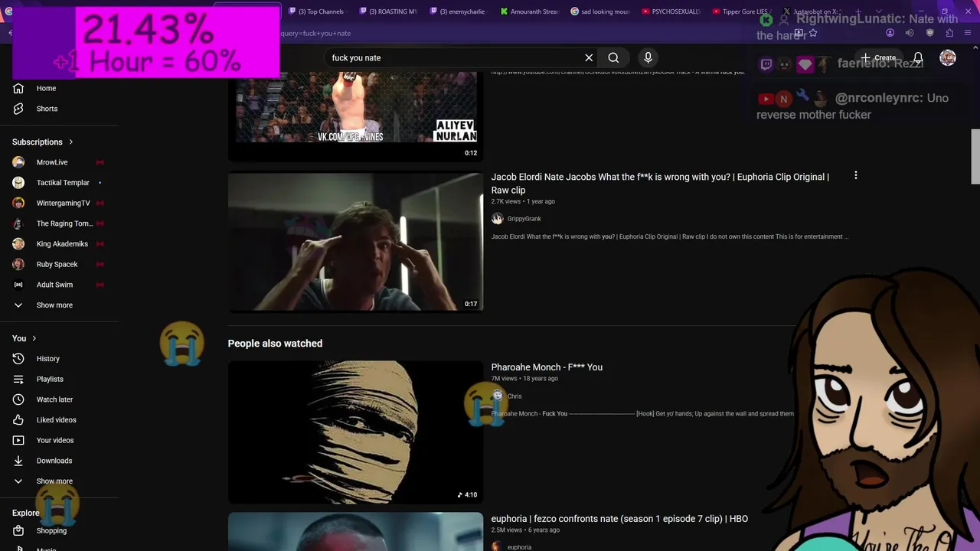Image resolution: width=980 pixels, height=551 pixels.
Task: Click the browser address bar URL
Action: point(315,33)
